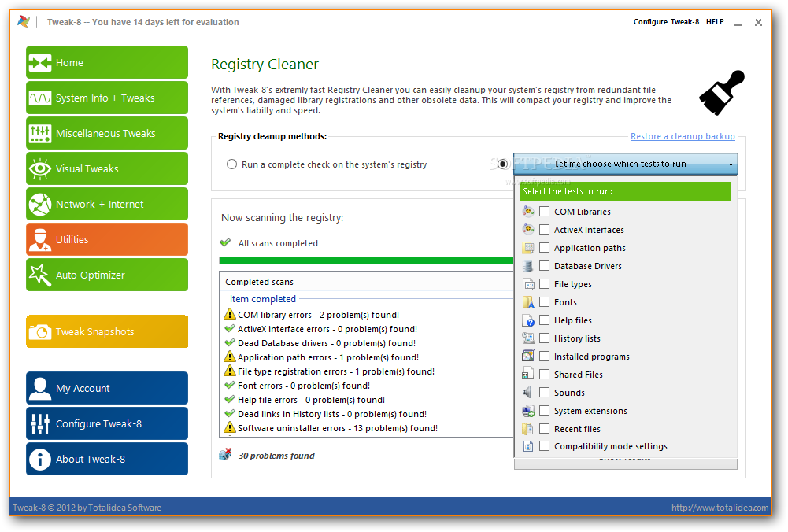
Task: Click the History lists icon
Action: [528, 338]
